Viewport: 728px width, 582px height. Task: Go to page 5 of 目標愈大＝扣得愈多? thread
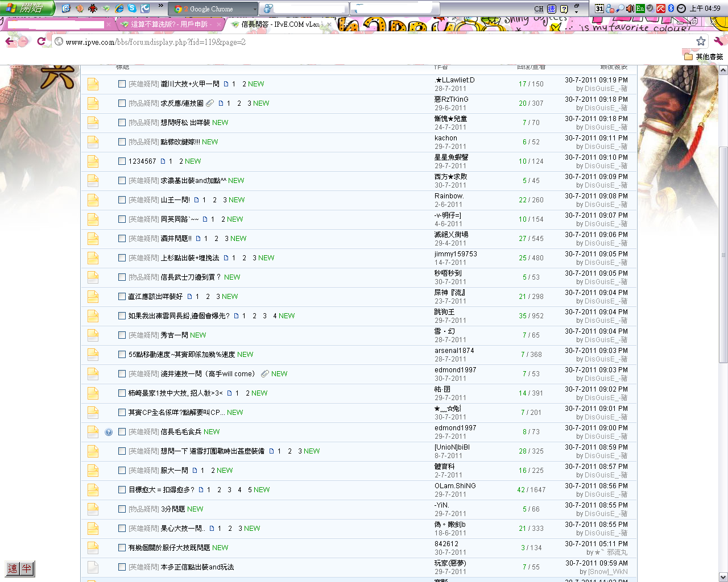tap(250, 489)
